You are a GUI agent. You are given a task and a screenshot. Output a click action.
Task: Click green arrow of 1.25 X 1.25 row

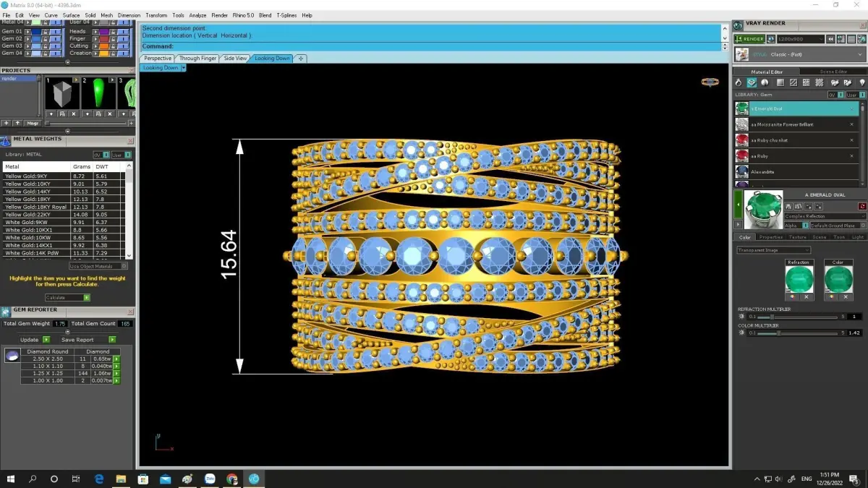point(116,373)
